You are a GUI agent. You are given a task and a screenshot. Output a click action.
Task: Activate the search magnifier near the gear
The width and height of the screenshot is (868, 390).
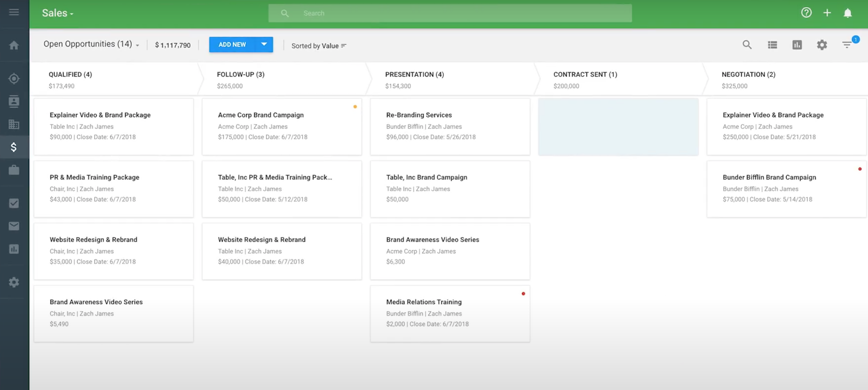pos(747,45)
